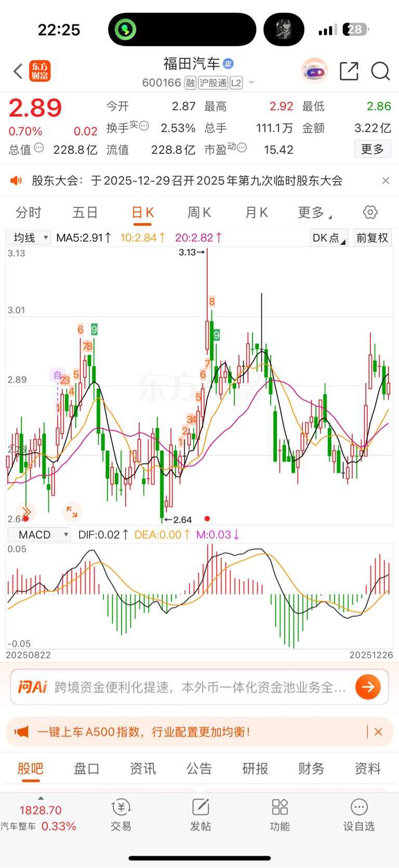Tap the fullscreen diagonal arrows icon
Viewport: 399px width, 868px height.
click(x=72, y=512)
